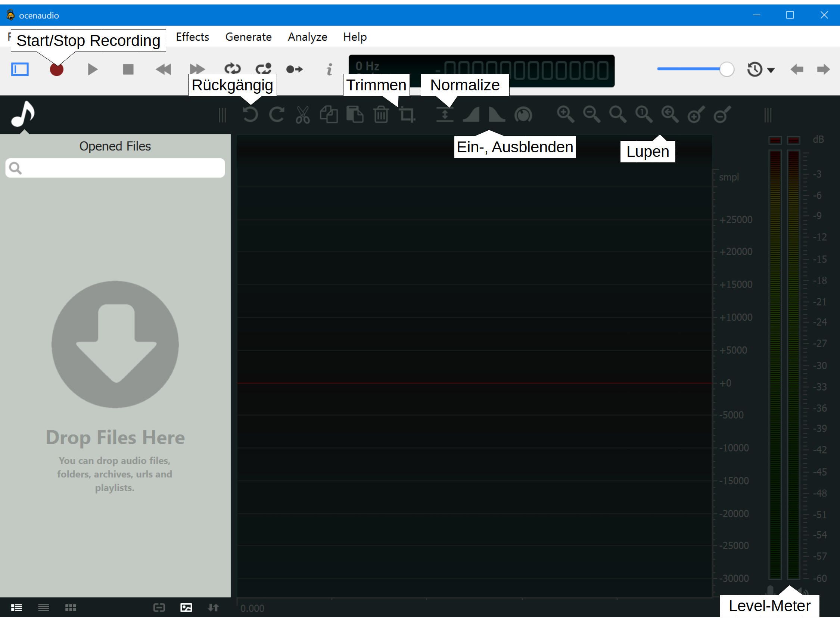Toggle the image view icon in the bottom bar

(186, 607)
